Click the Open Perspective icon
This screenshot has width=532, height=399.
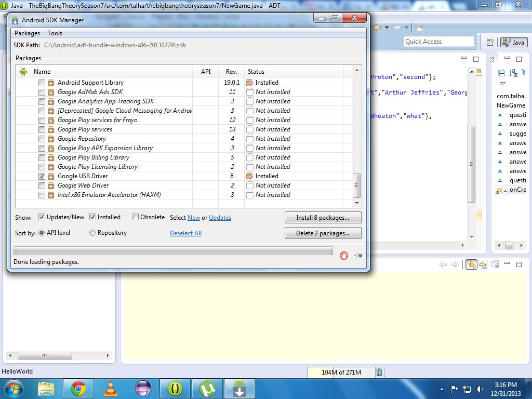pos(490,42)
